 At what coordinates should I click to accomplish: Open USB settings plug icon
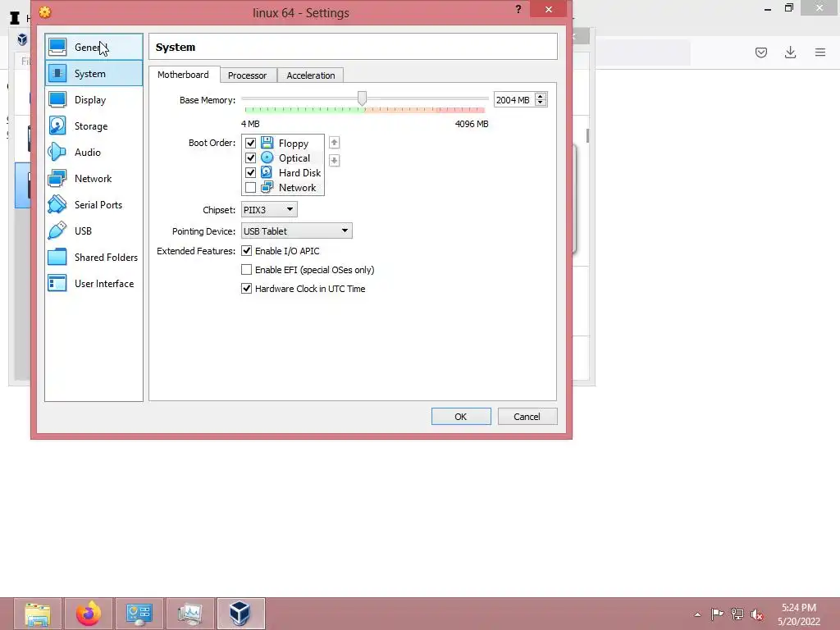pyautogui.click(x=57, y=231)
